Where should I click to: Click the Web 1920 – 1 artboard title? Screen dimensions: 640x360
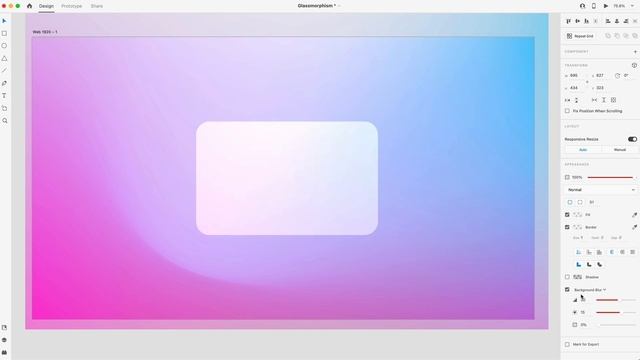tap(45, 32)
